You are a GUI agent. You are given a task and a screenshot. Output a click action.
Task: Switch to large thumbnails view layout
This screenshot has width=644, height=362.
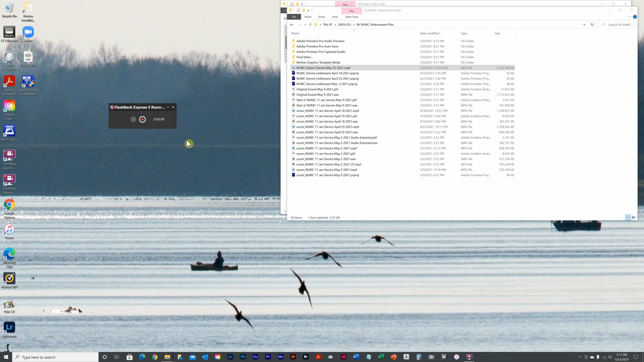point(634,217)
